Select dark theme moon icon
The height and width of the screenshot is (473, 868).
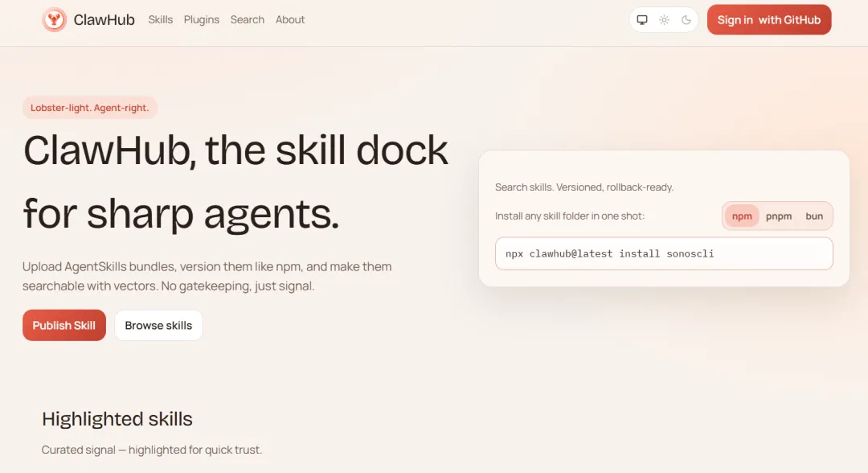pos(686,20)
